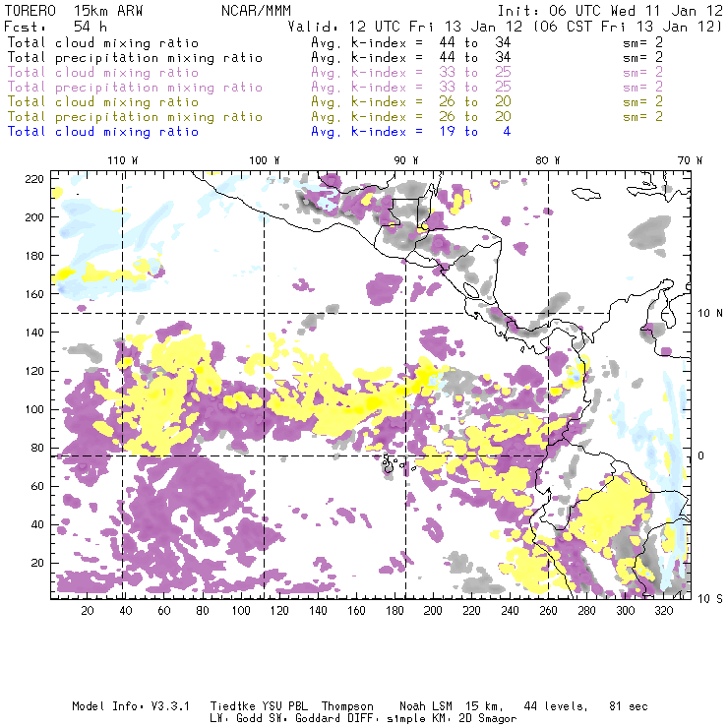This screenshot has width=728, height=728.
Task: Select the "240" tick on the horizontal axis
Action: (x=510, y=611)
